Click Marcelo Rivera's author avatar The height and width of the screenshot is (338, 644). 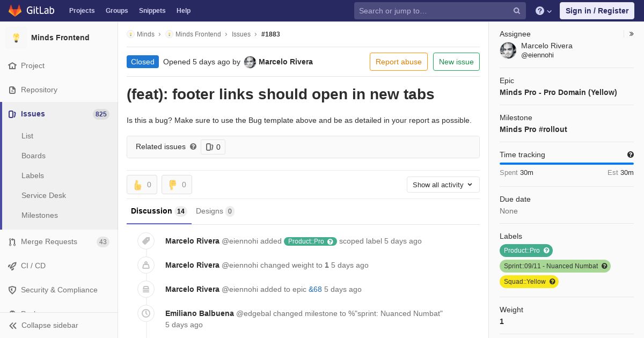[250, 62]
